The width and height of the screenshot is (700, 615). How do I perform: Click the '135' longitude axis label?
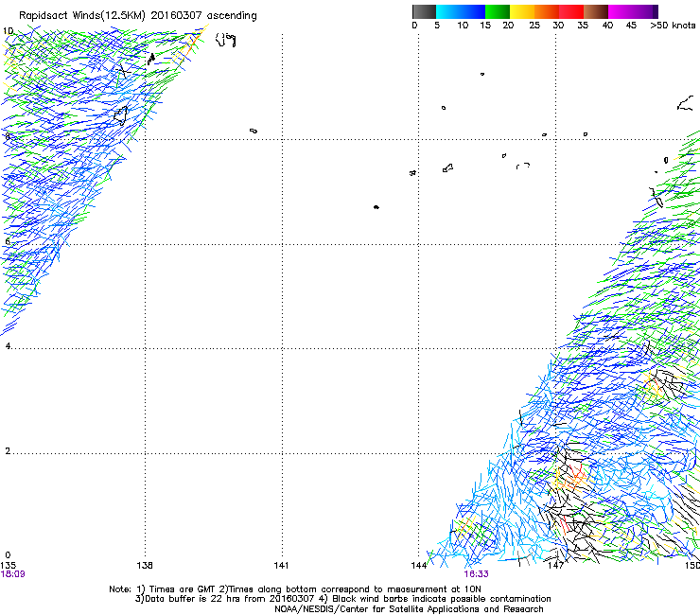[8, 566]
